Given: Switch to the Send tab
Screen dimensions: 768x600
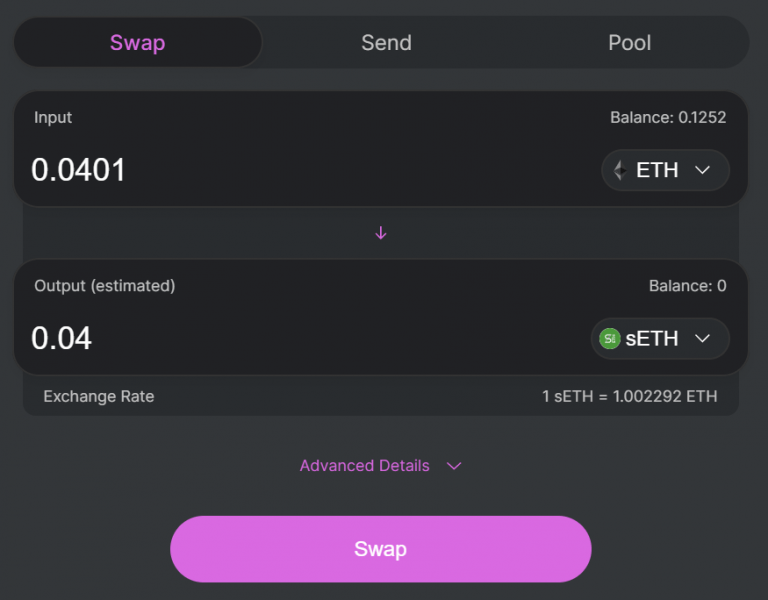Looking at the screenshot, I should (386, 43).
